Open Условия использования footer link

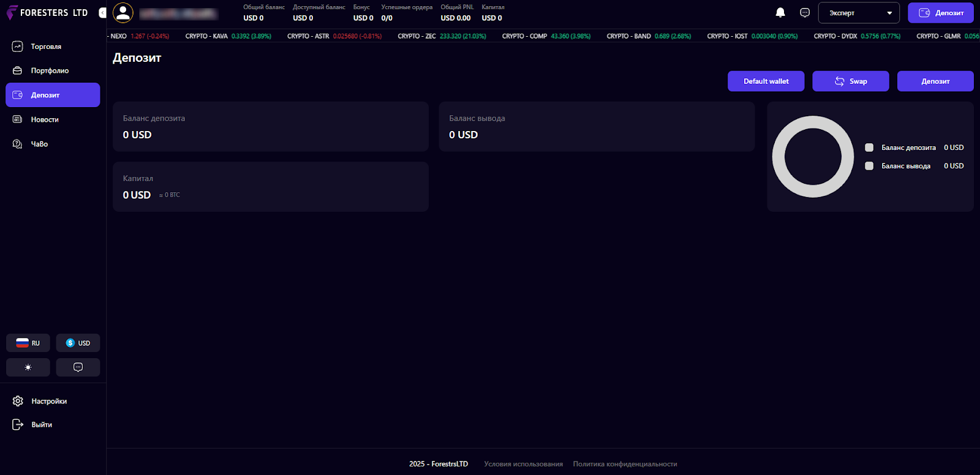[523, 464]
